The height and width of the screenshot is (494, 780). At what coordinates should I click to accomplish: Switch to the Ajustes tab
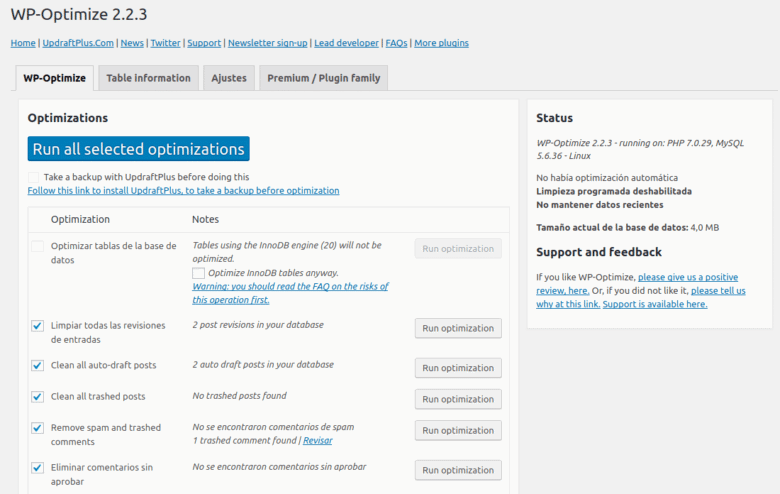click(229, 78)
